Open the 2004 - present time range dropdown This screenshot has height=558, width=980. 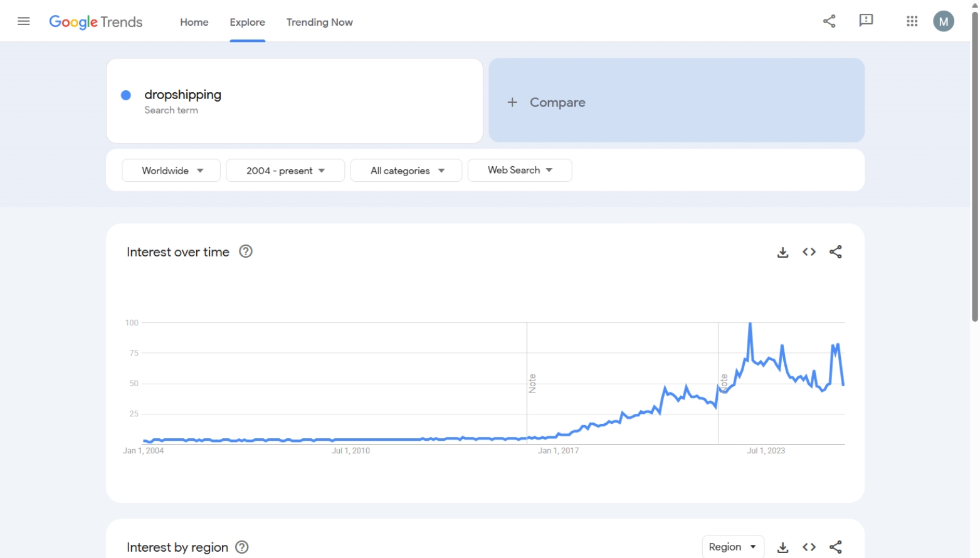pyautogui.click(x=285, y=170)
